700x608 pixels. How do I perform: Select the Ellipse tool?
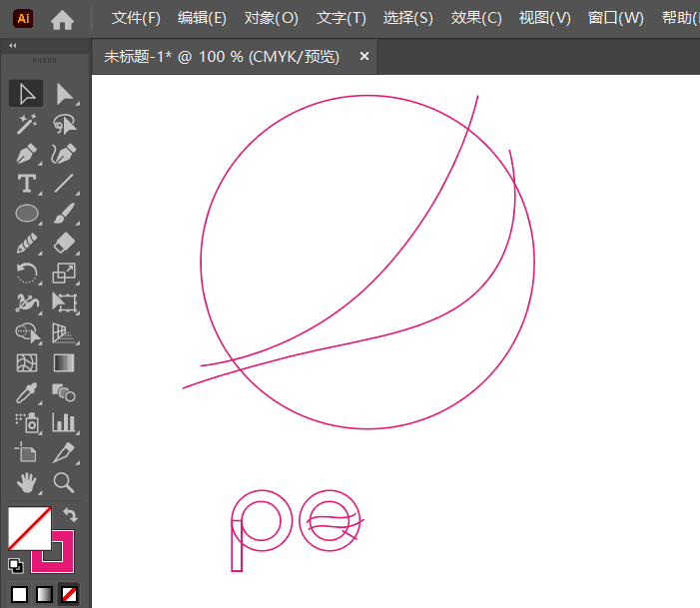26,214
